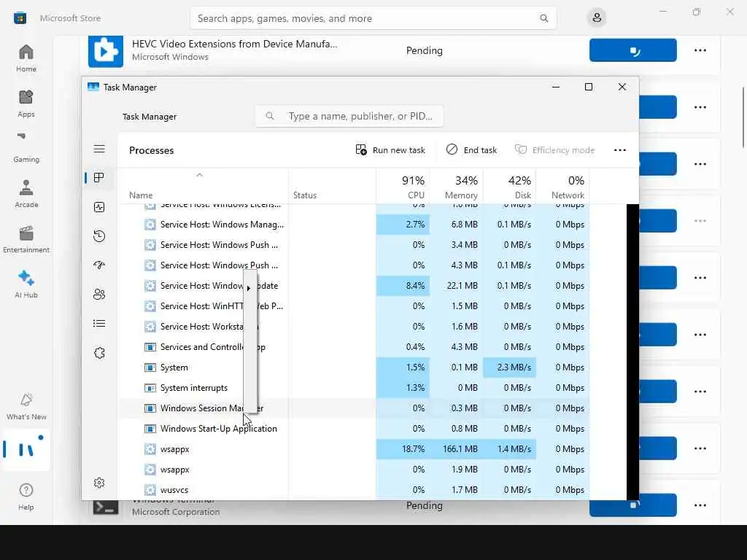Viewport: 747px width, 560px height.
Task: Open Details page icon in Task Manager
Action: pyautogui.click(x=99, y=324)
